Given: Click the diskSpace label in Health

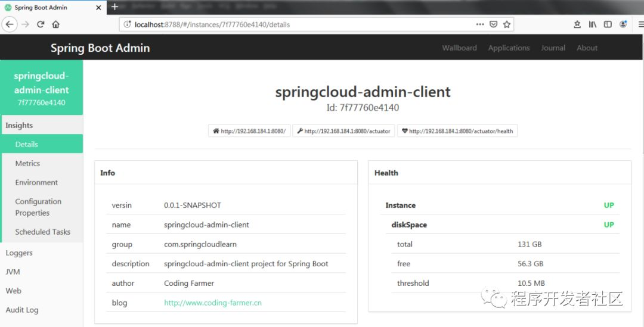Looking at the screenshot, I should (x=409, y=225).
